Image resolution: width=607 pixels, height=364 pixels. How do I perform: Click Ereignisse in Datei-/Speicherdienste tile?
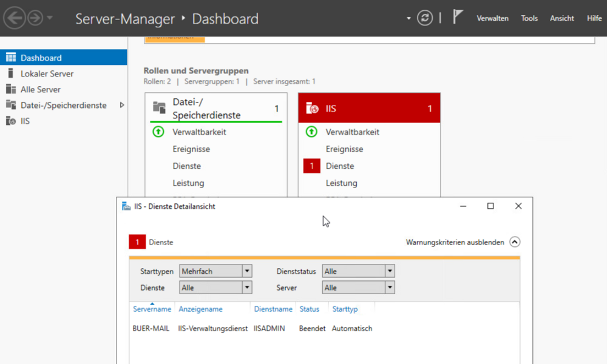(191, 149)
